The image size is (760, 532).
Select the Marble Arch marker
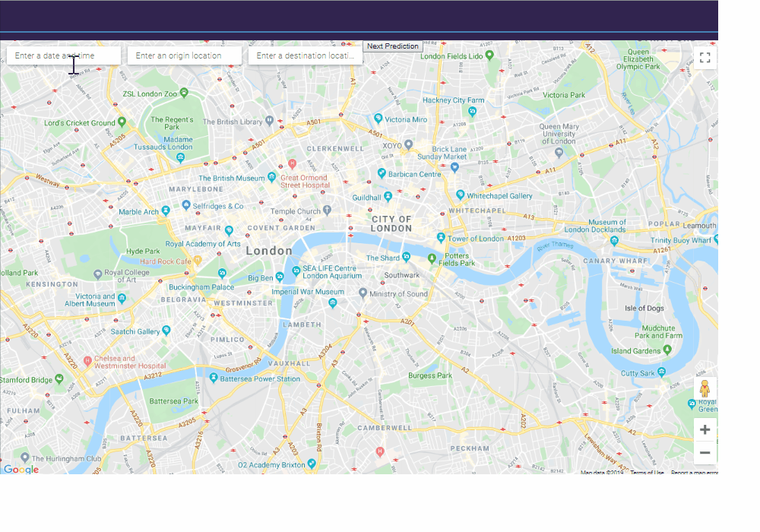(x=166, y=210)
